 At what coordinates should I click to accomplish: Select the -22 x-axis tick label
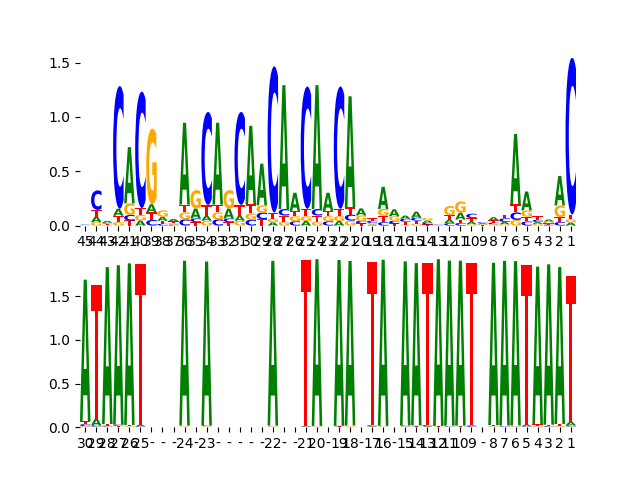[271, 442]
